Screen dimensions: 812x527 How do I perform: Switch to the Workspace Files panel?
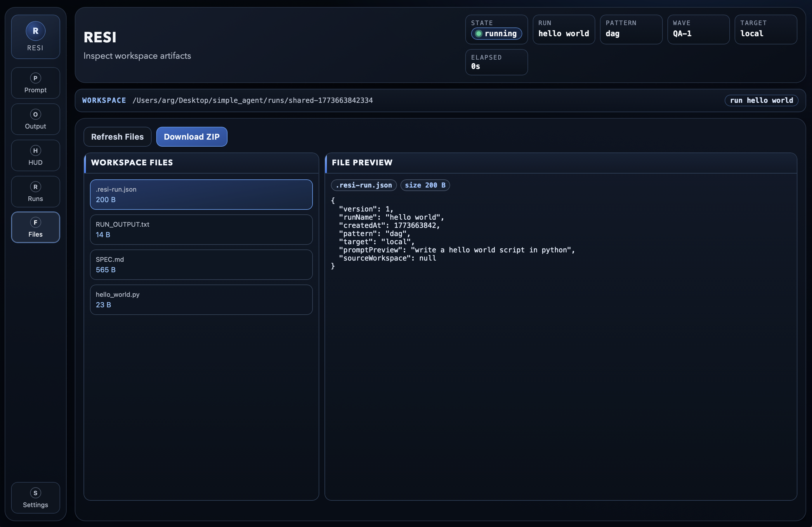132,162
